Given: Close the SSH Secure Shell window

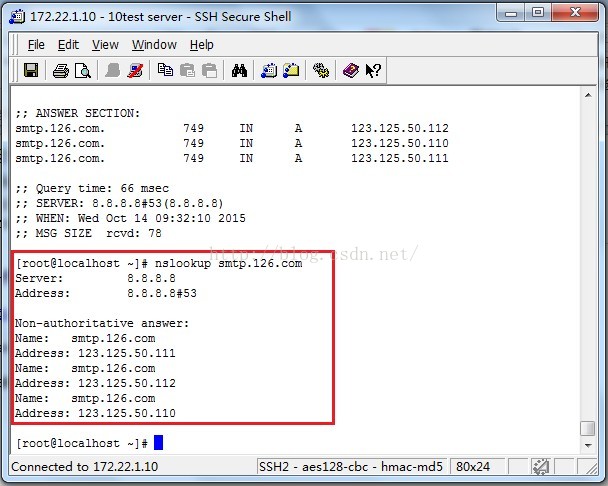Looking at the screenshot, I should coord(575,14).
